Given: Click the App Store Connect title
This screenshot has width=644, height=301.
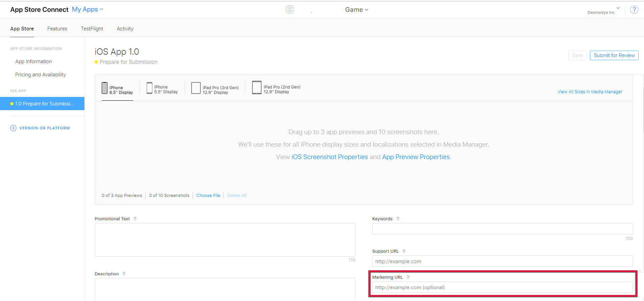Looking at the screenshot, I should pos(39,9).
